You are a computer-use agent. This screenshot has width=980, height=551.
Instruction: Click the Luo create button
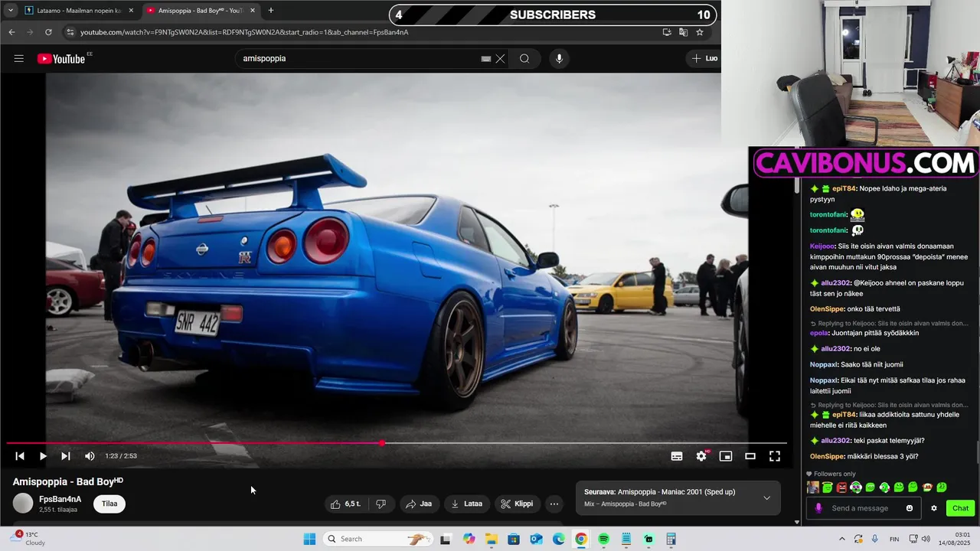click(704, 58)
